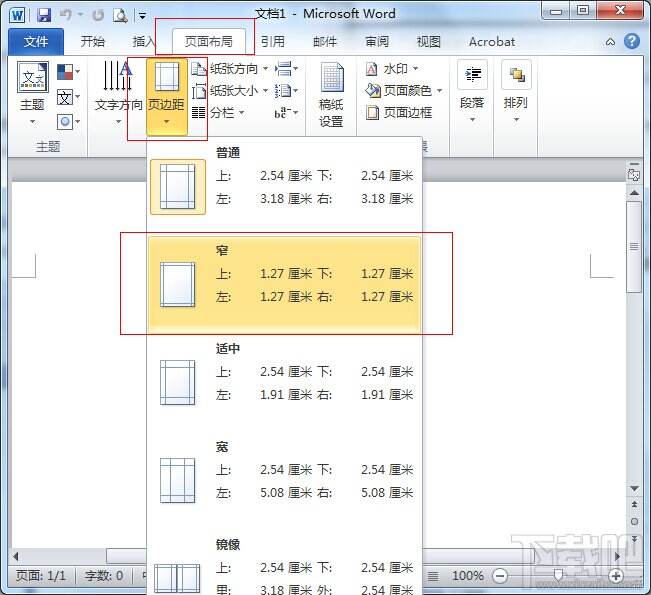Click the horizontal scrollbar left arrow
The width and height of the screenshot is (651, 595).
(16, 556)
